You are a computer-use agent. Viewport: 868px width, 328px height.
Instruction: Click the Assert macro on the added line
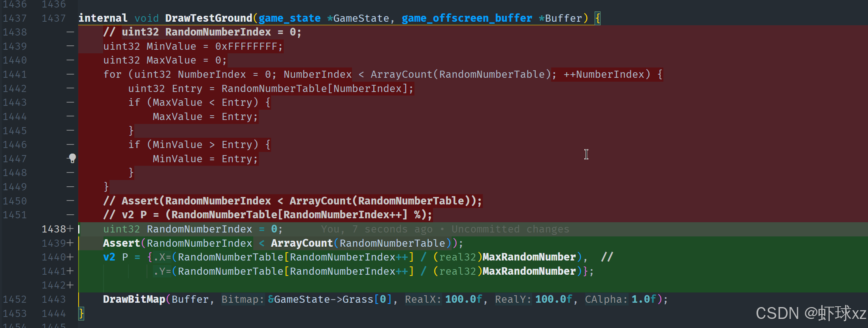[121, 243]
